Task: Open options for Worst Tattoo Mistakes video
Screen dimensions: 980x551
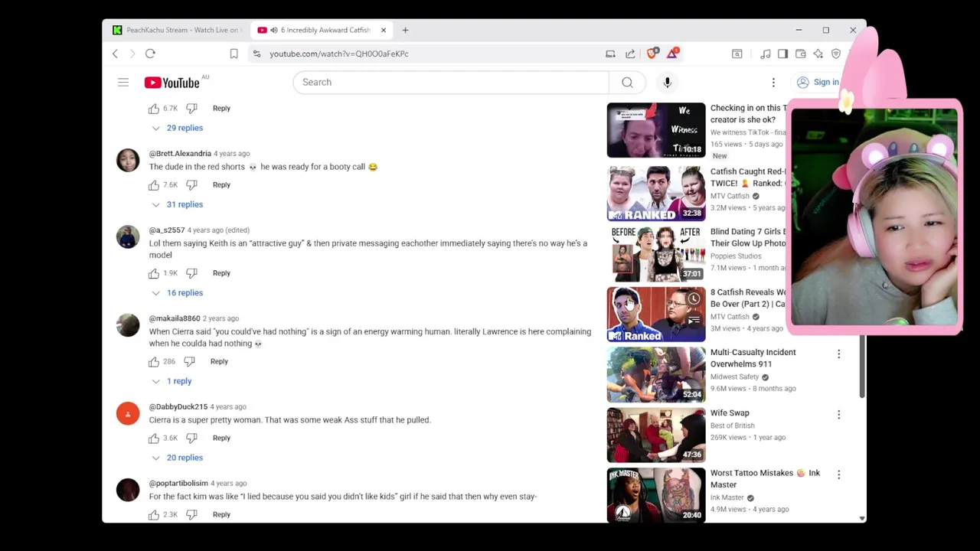Action: pyautogui.click(x=838, y=474)
